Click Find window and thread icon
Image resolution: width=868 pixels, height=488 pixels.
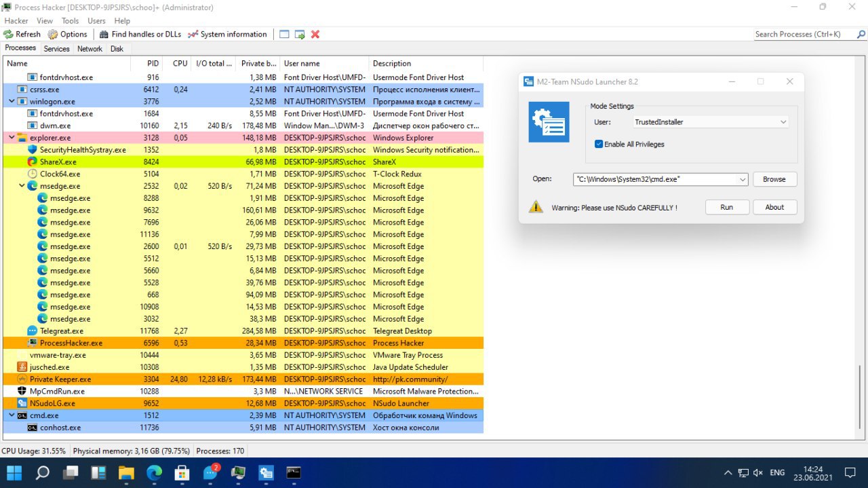click(x=300, y=34)
